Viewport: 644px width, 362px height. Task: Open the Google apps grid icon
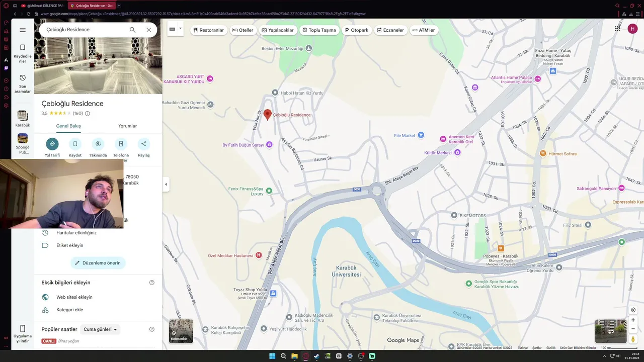coord(617,29)
